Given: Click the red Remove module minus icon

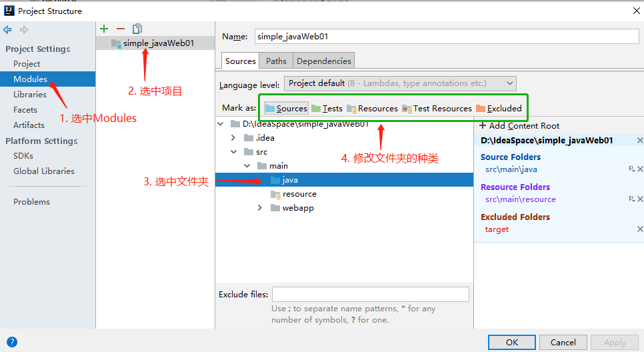Looking at the screenshot, I should coord(121,29).
